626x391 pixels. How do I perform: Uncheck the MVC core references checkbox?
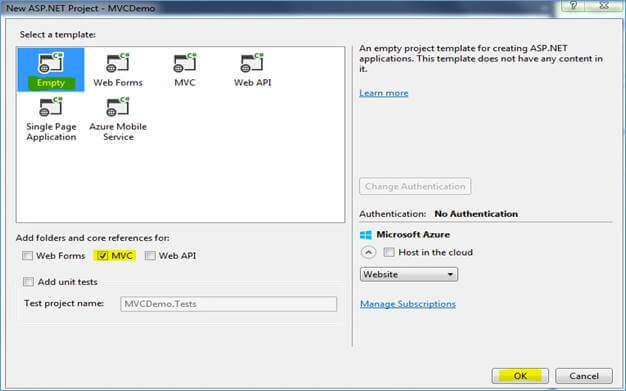(103, 256)
